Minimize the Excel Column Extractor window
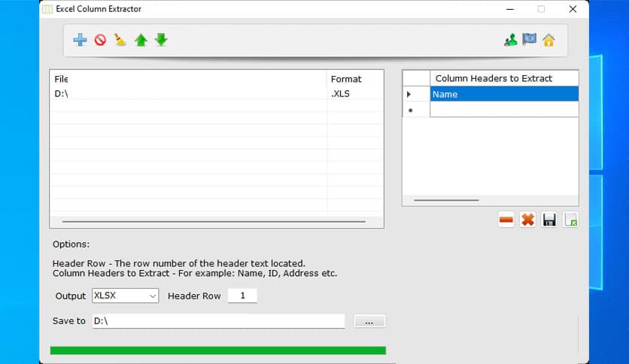The width and height of the screenshot is (629, 364). coord(510,9)
